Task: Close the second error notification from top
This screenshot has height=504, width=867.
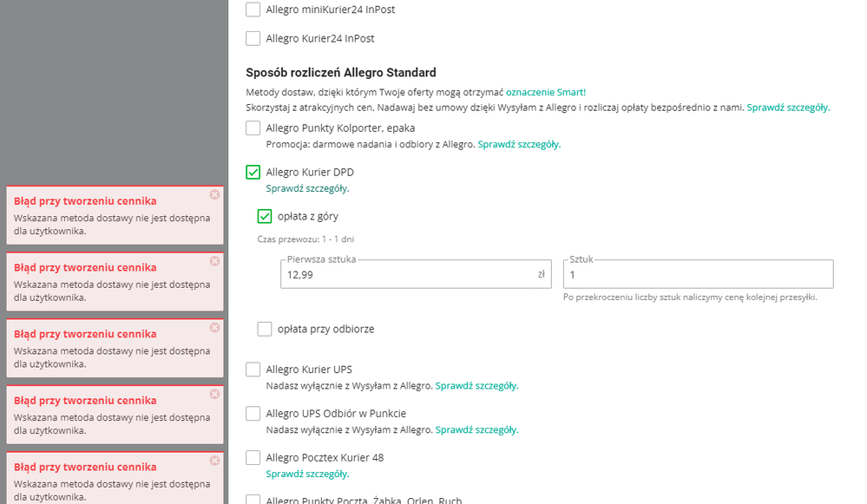Action: 214,261
